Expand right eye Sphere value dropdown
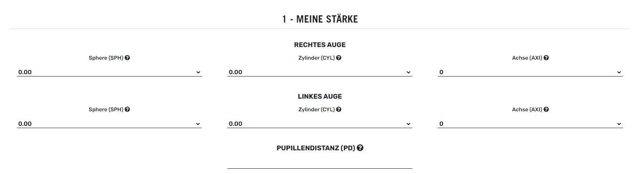The width and height of the screenshot is (644, 174). (109, 72)
